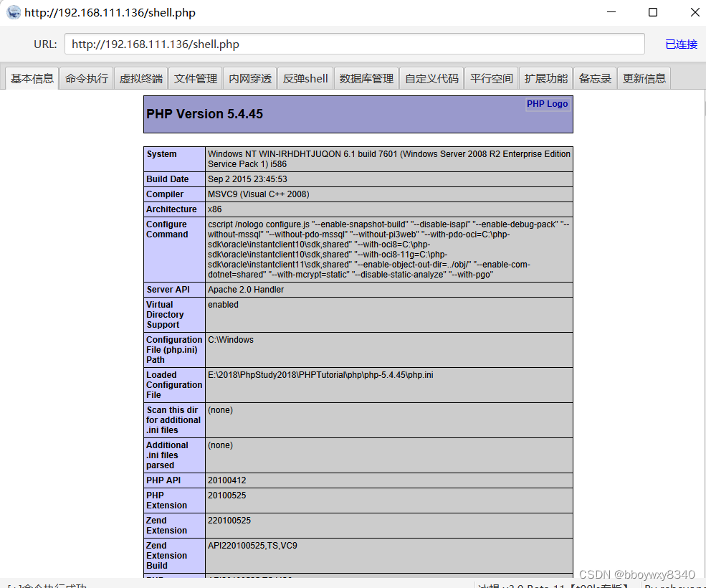Click the Behinder app icon in title bar
Viewport: 706px width, 588px height.
pos(13,12)
